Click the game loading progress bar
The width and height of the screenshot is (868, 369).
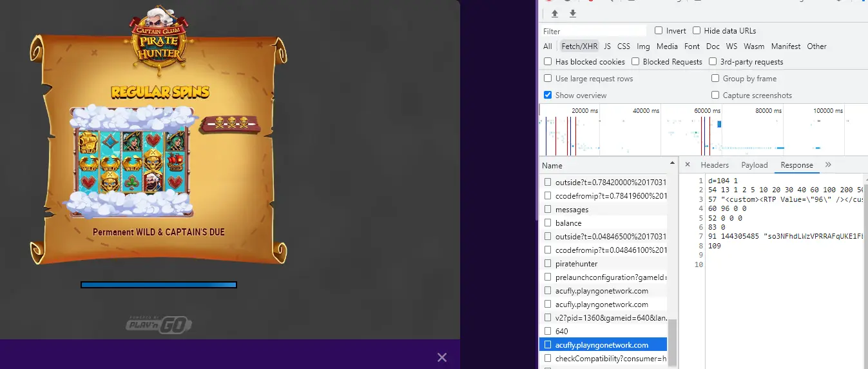coord(159,284)
